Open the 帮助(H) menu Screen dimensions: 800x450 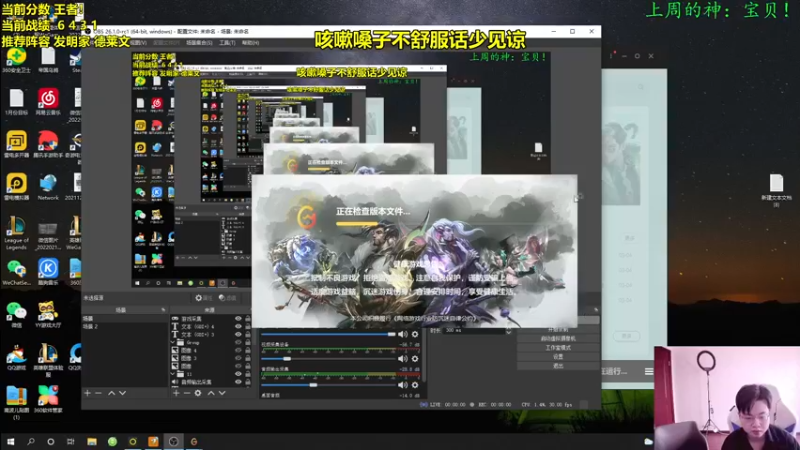point(251,43)
